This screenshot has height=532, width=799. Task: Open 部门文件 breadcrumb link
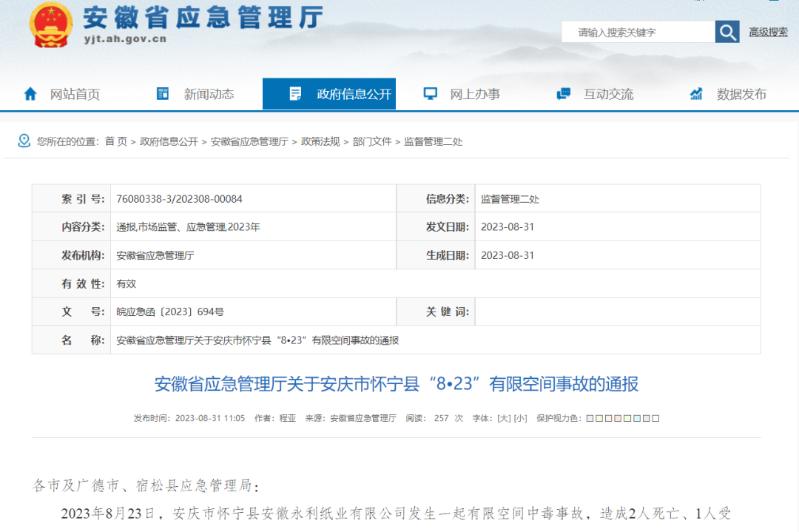[x=372, y=141]
